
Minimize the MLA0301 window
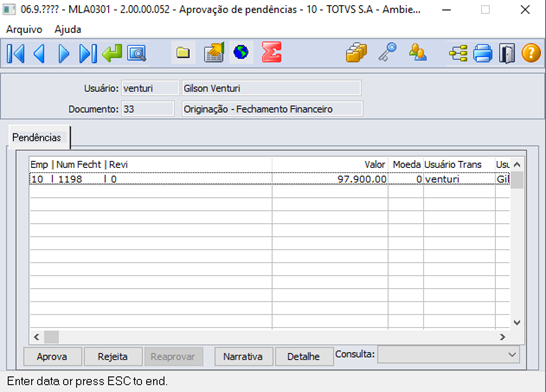[x=446, y=10]
